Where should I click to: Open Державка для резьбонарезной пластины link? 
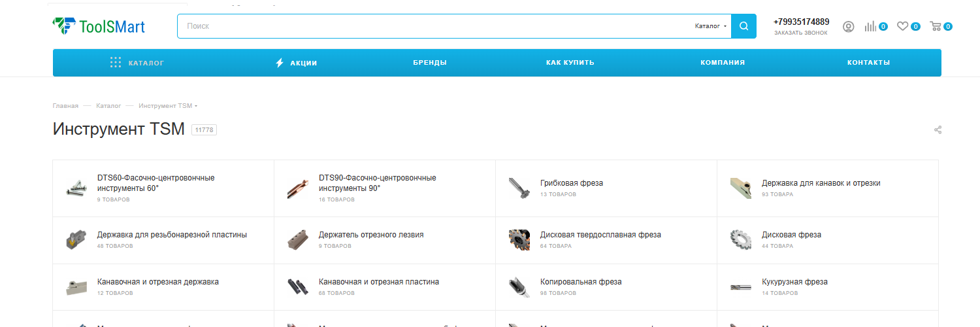point(172,235)
